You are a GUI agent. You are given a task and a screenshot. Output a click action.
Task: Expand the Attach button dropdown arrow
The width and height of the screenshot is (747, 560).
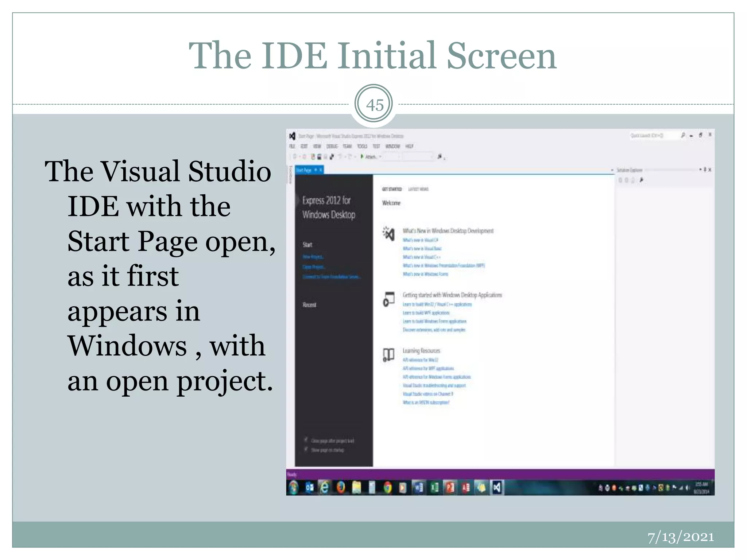380,157
